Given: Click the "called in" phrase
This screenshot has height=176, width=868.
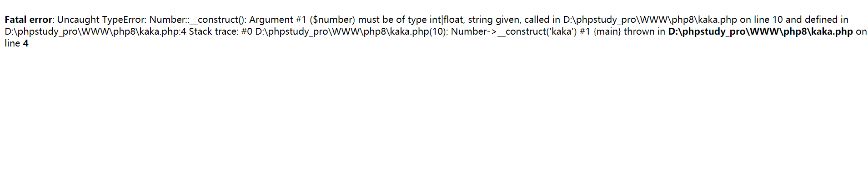Looking at the screenshot, I should coord(542,20).
